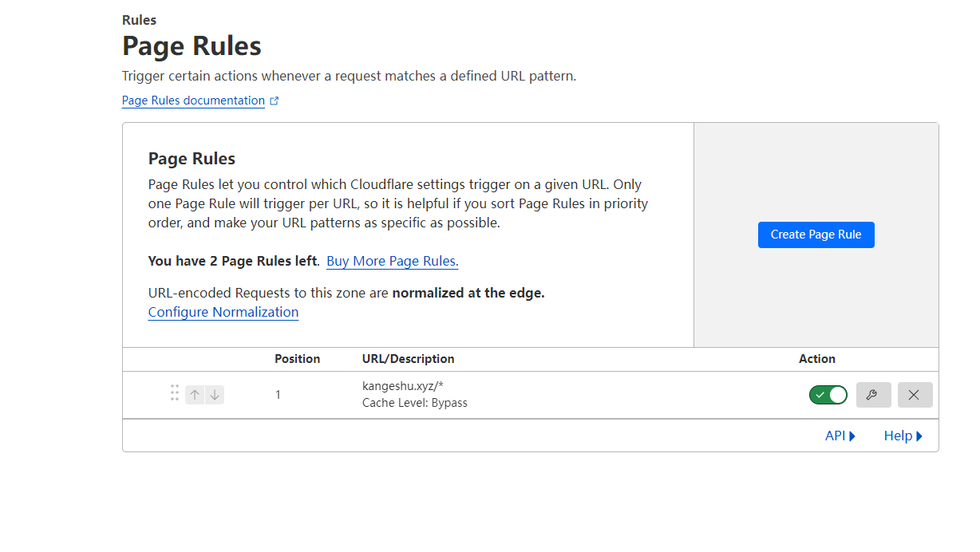This screenshot has width=980, height=552.
Task: Open the Configure Normalization link
Action: click(x=223, y=312)
